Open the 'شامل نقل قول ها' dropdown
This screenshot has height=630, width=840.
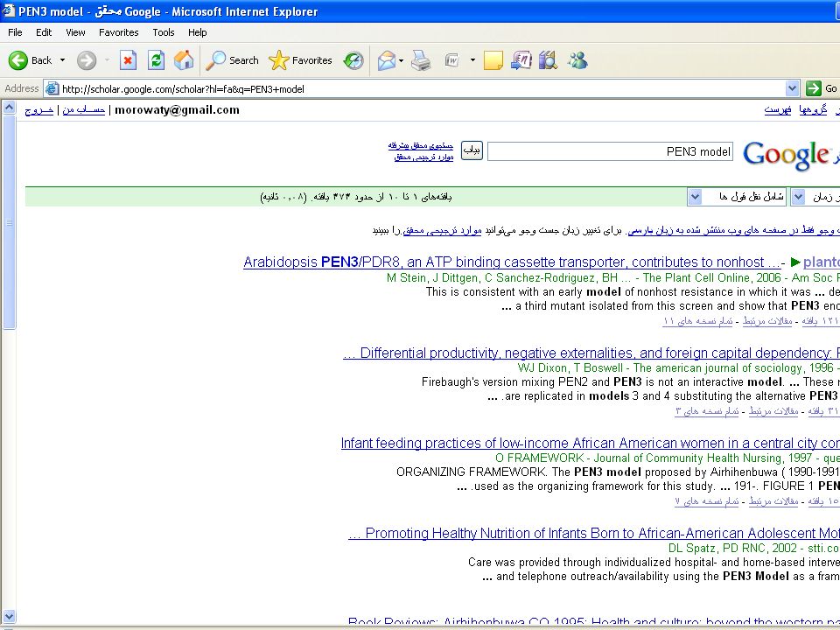click(737, 197)
